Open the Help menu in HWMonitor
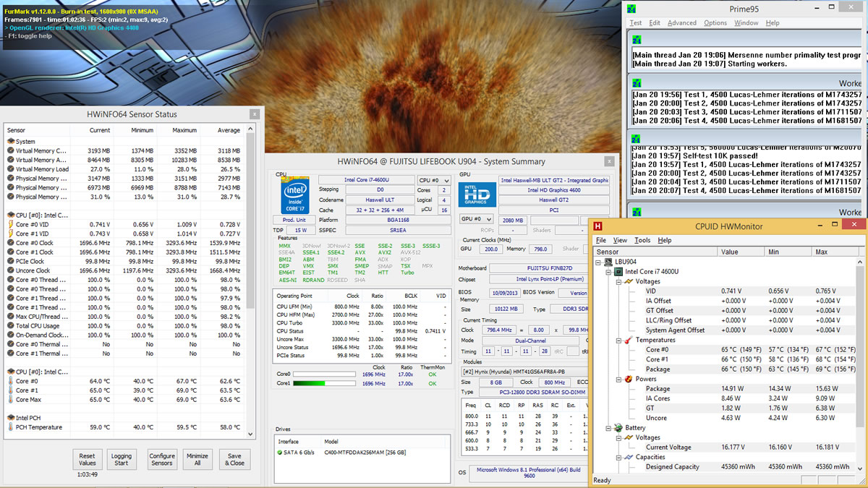 pos(665,240)
